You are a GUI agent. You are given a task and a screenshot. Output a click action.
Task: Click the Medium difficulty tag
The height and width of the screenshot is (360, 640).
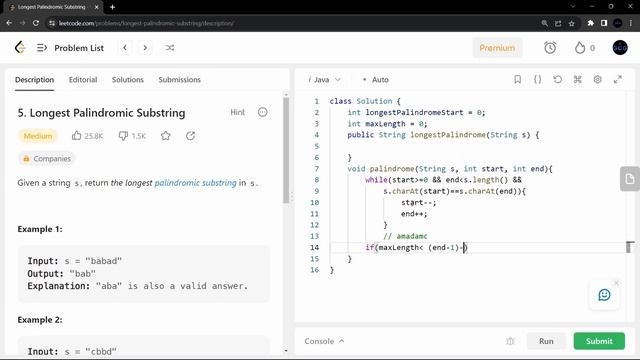click(x=38, y=136)
